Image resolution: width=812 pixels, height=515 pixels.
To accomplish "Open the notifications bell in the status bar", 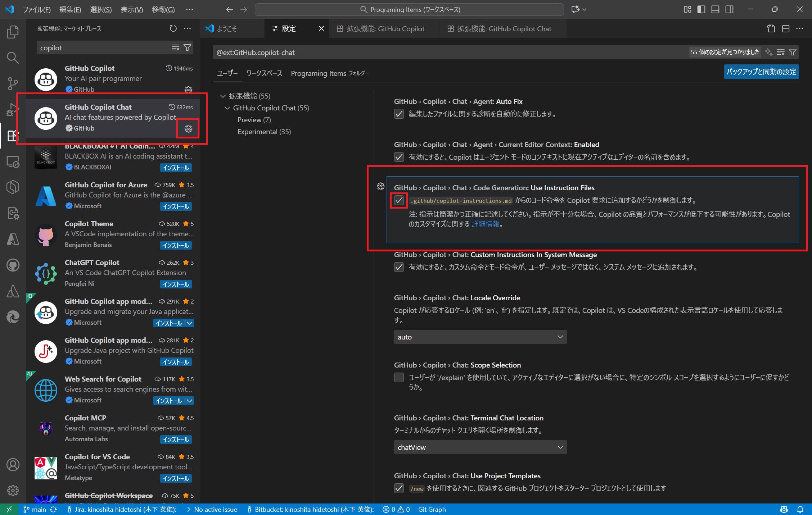I will (800, 509).
